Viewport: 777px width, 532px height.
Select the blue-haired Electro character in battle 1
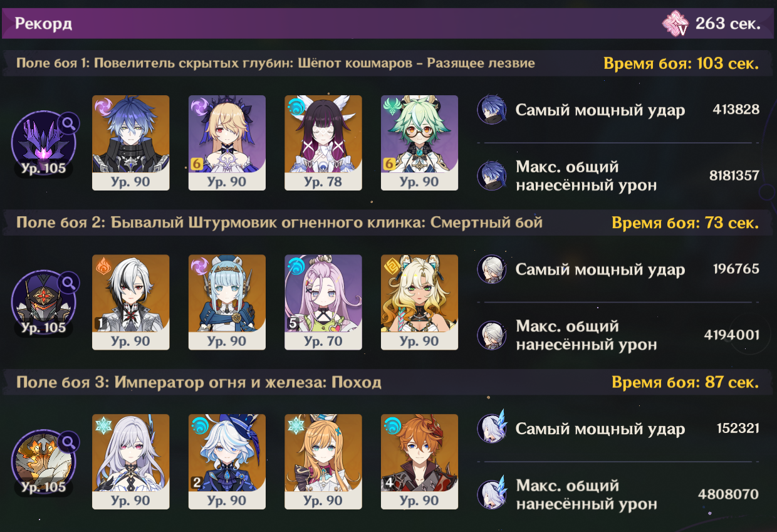click(131, 142)
